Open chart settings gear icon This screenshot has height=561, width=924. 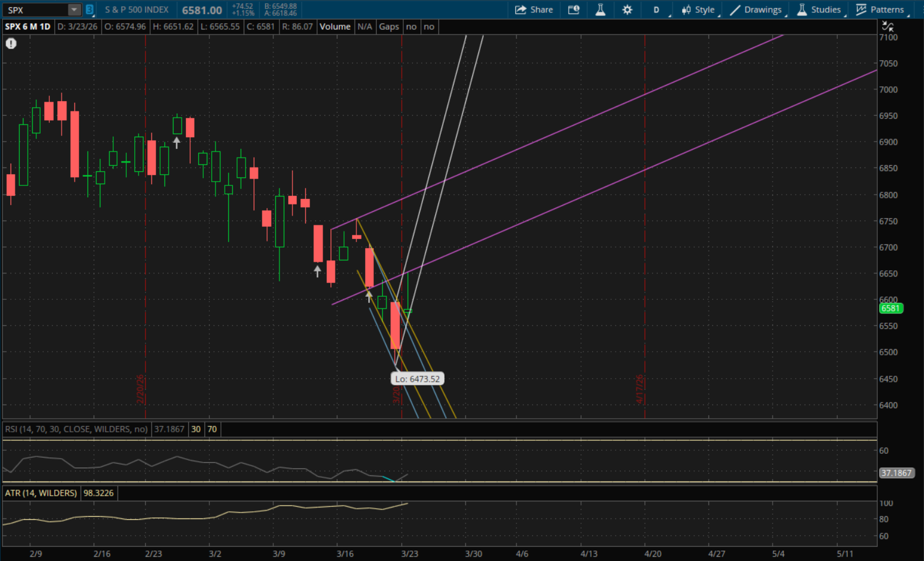coord(627,10)
